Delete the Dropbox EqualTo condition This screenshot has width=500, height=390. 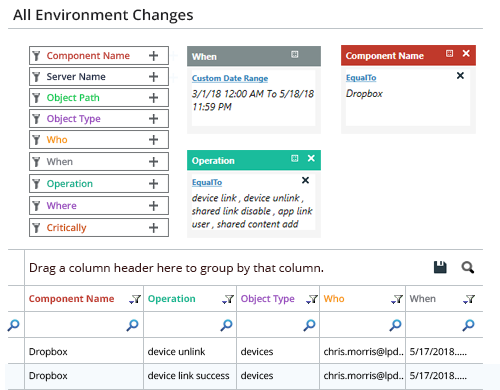(460, 76)
